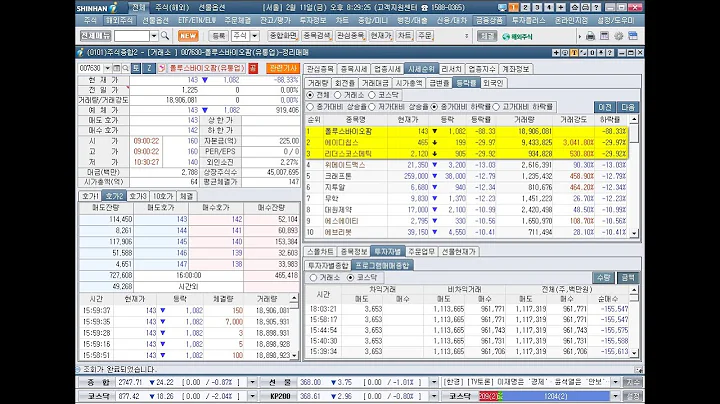
Task: Click the question mark in sub-window title bar
Action: 610,53
